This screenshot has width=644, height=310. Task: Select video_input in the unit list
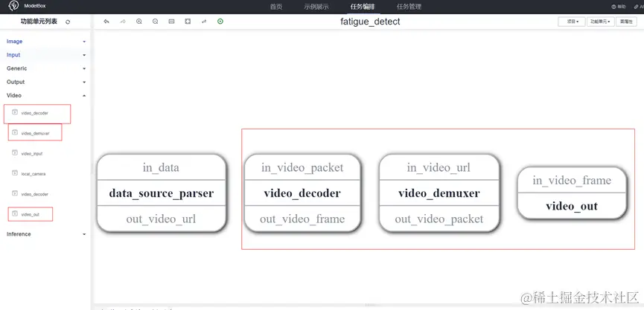point(32,154)
